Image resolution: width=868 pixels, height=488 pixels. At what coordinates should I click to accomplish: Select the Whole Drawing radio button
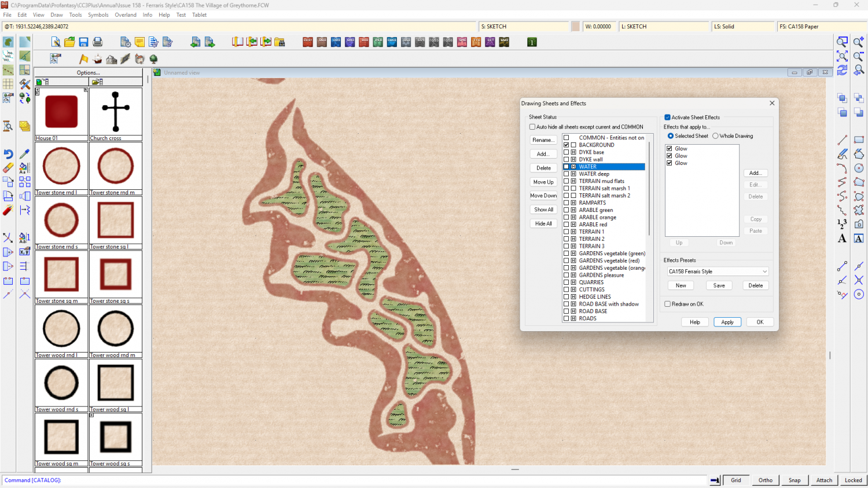715,136
